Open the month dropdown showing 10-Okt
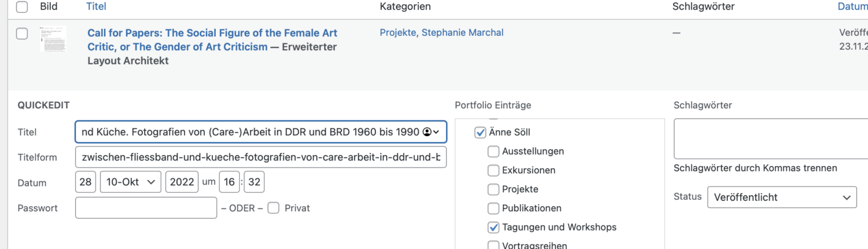 point(130,182)
